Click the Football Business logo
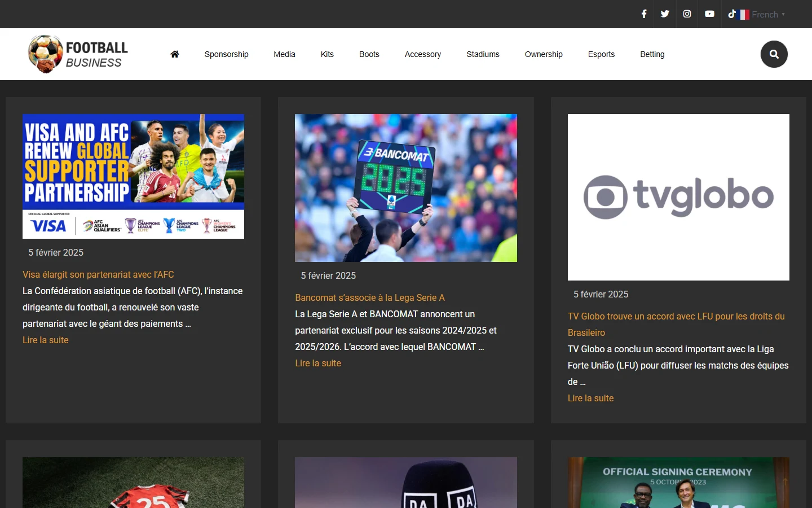Viewport: 812px width, 508px height. click(x=78, y=54)
